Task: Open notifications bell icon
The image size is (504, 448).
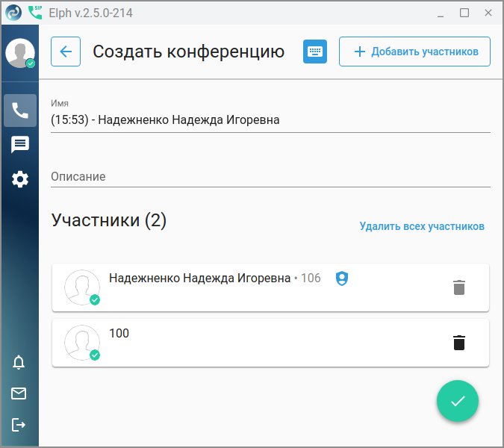Action: tap(19, 362)
